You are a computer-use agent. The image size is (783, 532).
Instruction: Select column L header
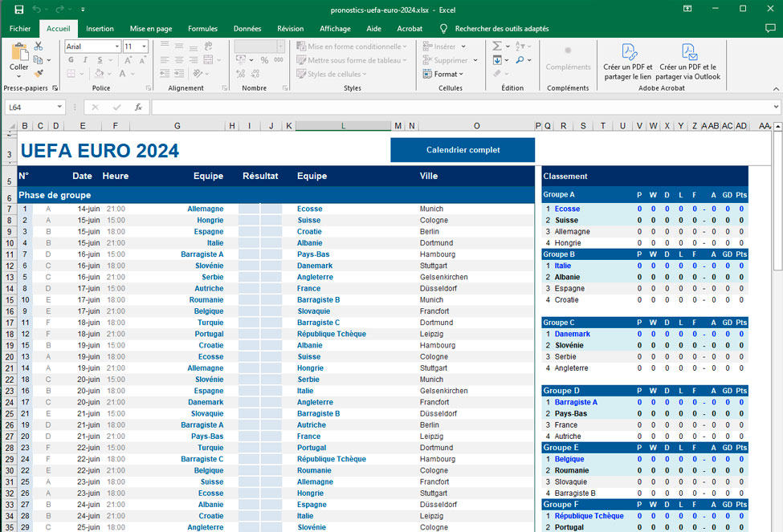(343, 126)
